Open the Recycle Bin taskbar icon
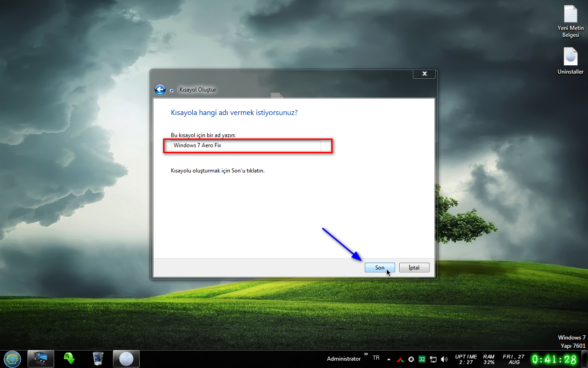588x368 pixels. tap(98, 358)
